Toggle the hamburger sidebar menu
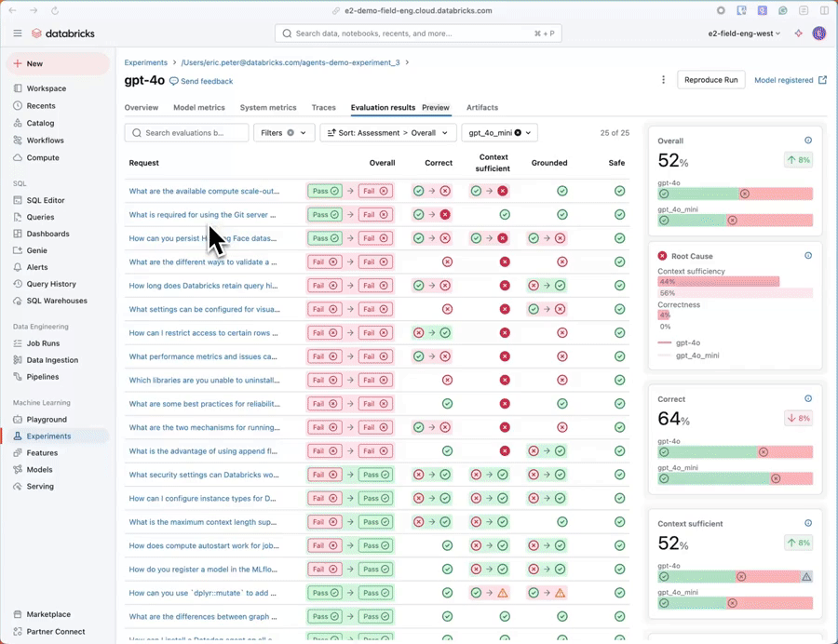This screenshot has width=838, height=644. click(18, 34)
